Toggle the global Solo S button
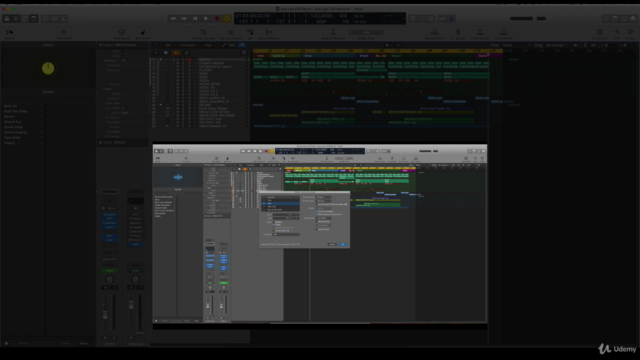640x360 pixels. (187, 53)
